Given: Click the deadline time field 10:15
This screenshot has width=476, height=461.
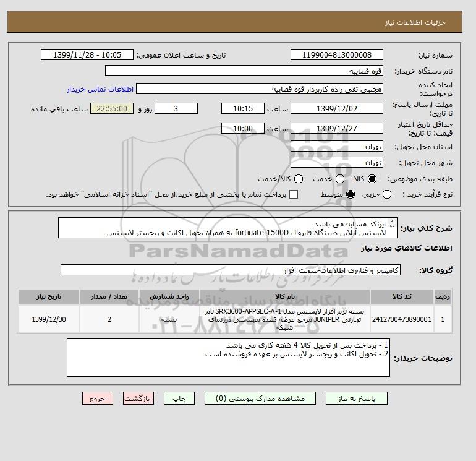Looking at the screenshot, I should coord(243,108).
